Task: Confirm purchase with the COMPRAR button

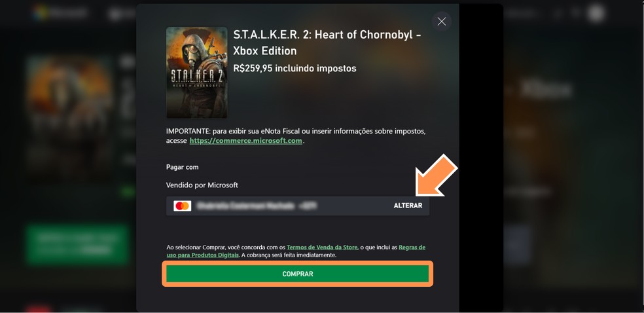Action: coord(297,274)
